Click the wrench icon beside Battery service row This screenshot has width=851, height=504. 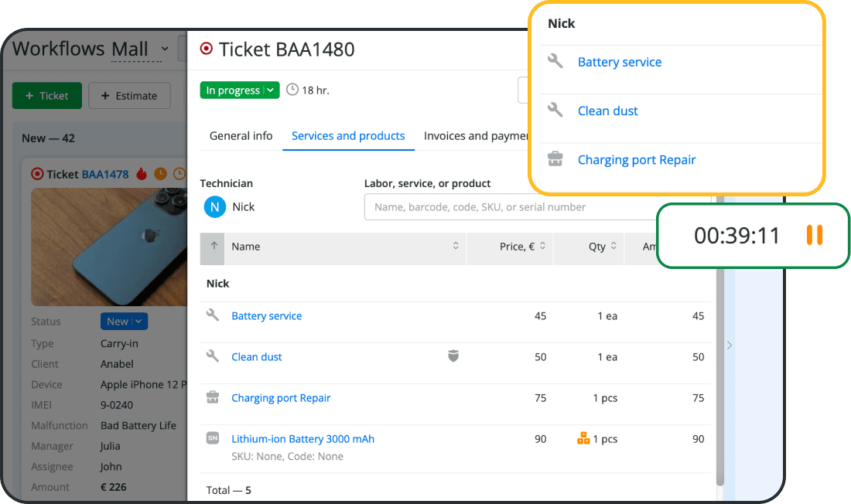(x=213, y=315)
